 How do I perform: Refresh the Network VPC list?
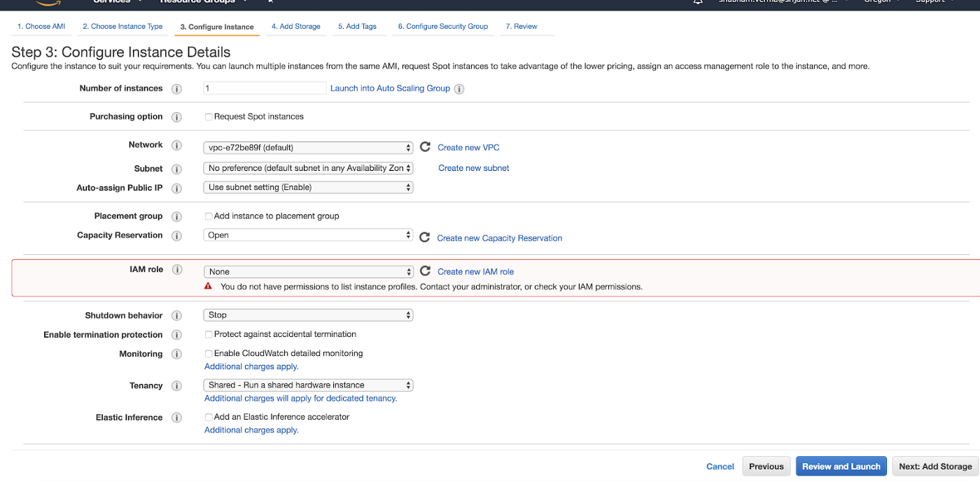pyautogui.click(x=425, y=147)
